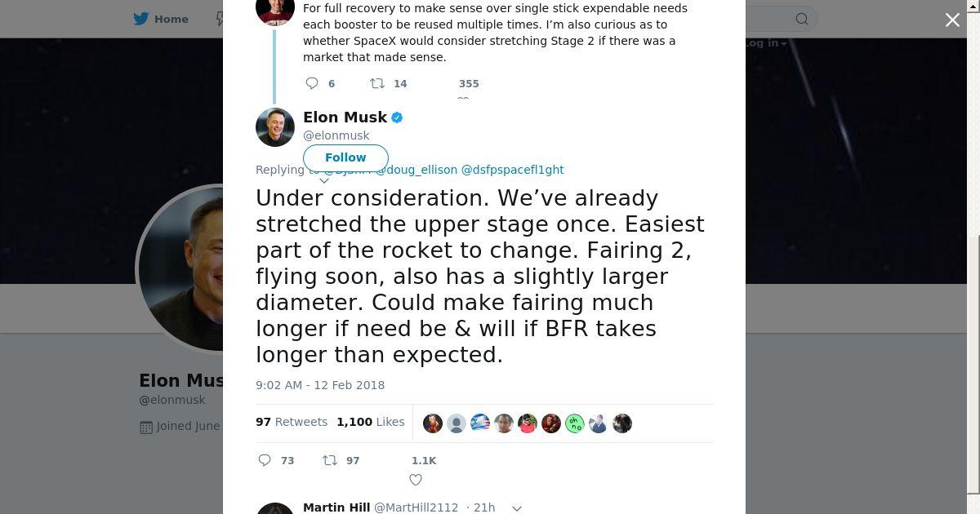Image resolution: width=980 pixels, height=514 pixels.
Task: View the 97 Retweets list
Action: point(292,422)
